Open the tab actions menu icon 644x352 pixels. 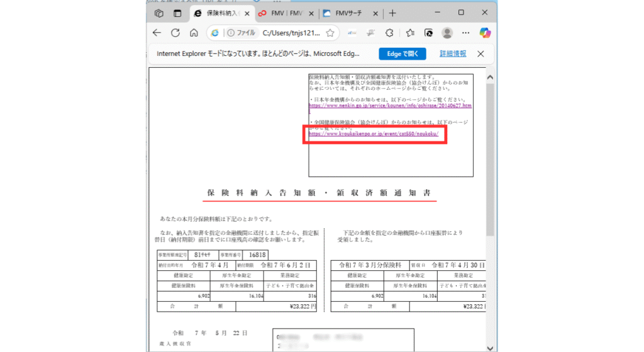point(159,14)
